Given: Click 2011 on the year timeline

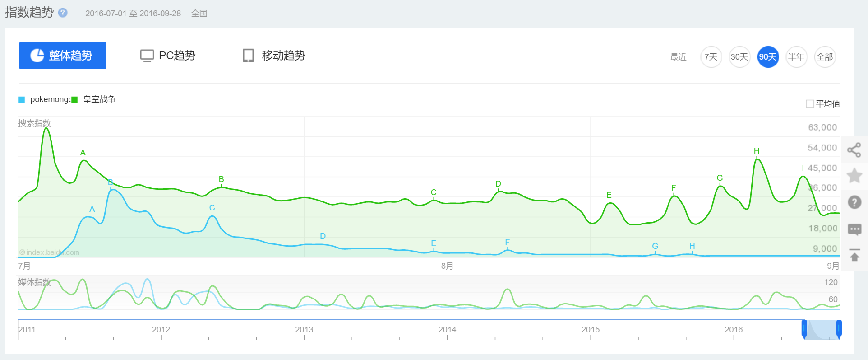Looking at the screenshot, I should [x=27, y=330].
